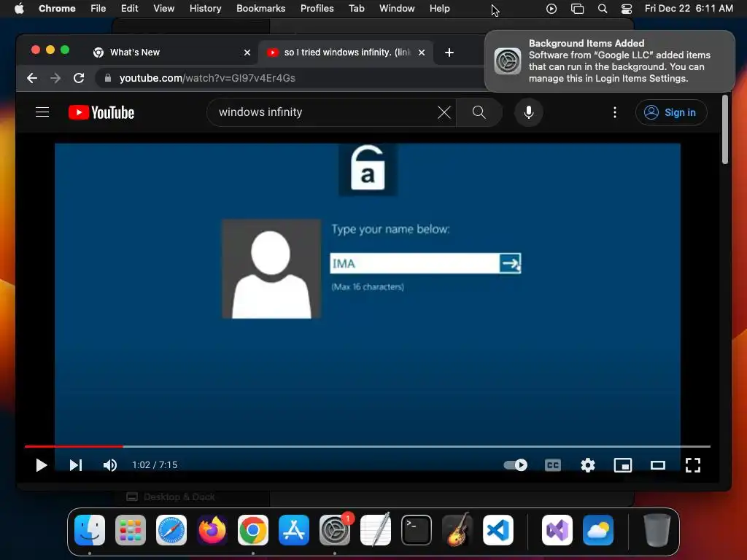Screen dimensions: 747x560
Task: Play the YouTube video
Action: click(x=42, y=464)
